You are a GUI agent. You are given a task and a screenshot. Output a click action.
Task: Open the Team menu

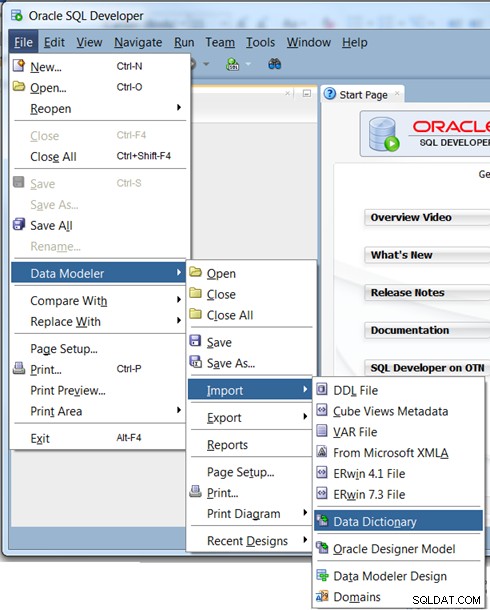tap(220, 42)
